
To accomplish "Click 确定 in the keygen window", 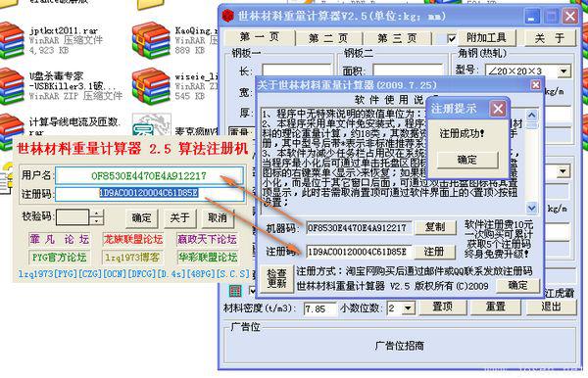I will point(142,217).
